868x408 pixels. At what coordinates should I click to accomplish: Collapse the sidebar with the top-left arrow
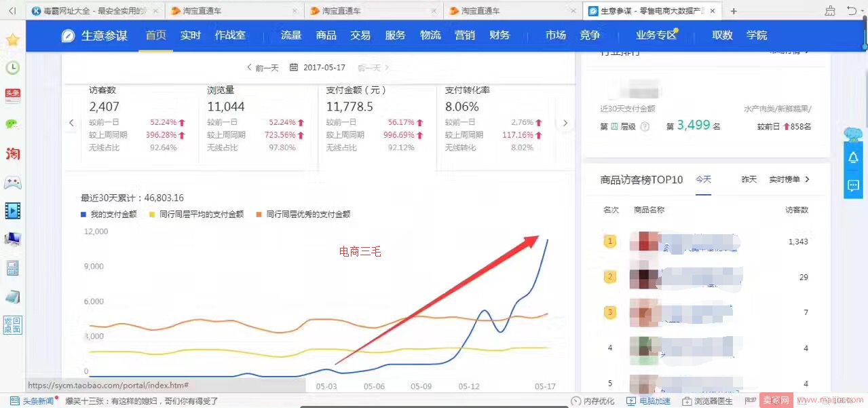tap(12, 11)
